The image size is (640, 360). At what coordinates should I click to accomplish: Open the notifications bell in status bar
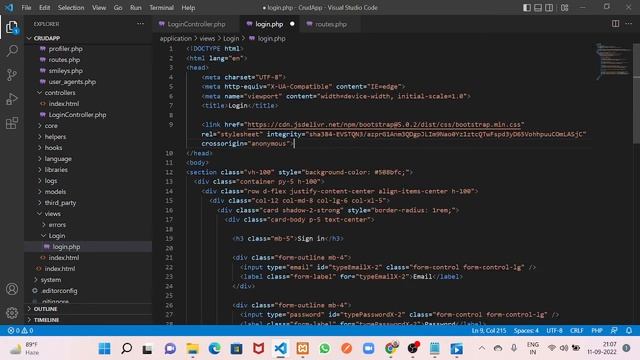(629, 330)
